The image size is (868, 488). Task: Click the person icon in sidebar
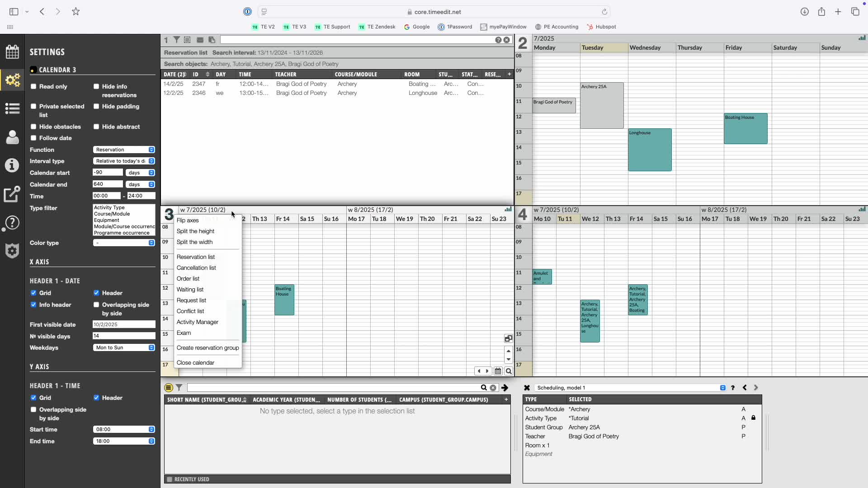point(12,137)
